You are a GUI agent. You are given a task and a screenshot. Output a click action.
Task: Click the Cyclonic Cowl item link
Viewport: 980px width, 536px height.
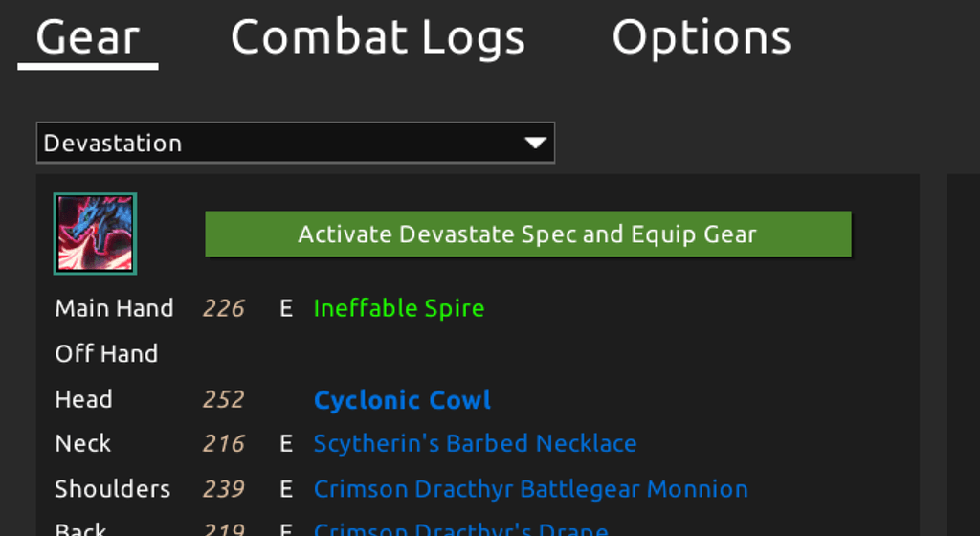coord(402,400)
